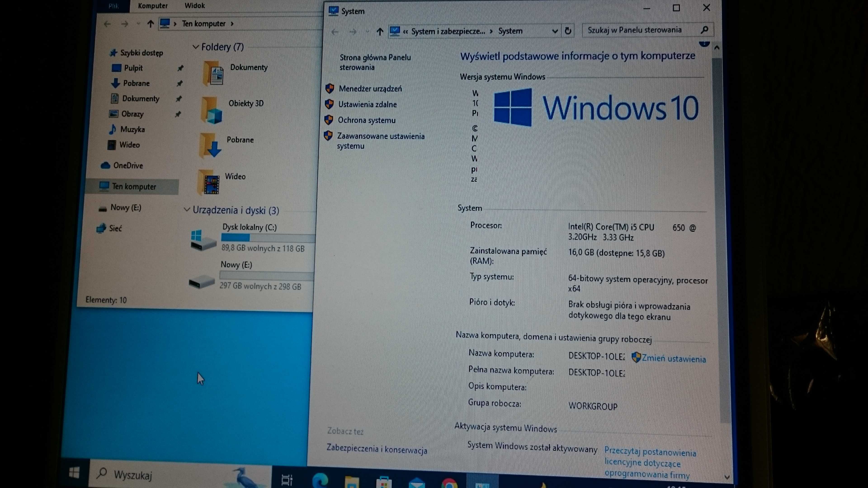Open the Windows Start menu

74,473
